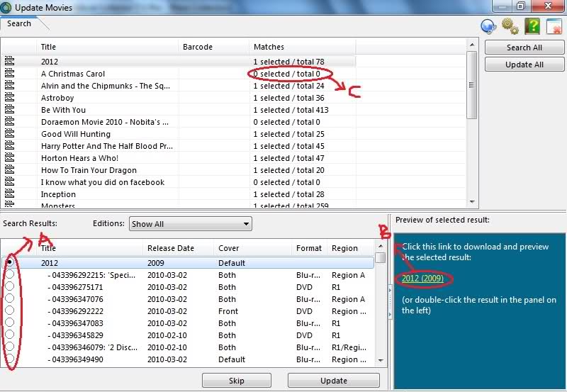Sort search results by Region column header
567x392 pixels.
click(x=351, y=248)
